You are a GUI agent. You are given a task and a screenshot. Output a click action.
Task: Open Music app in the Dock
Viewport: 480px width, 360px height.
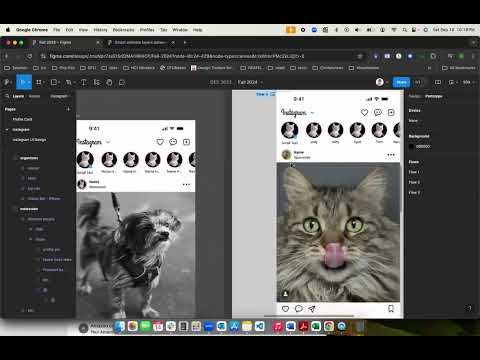click(x=278, y=326)
